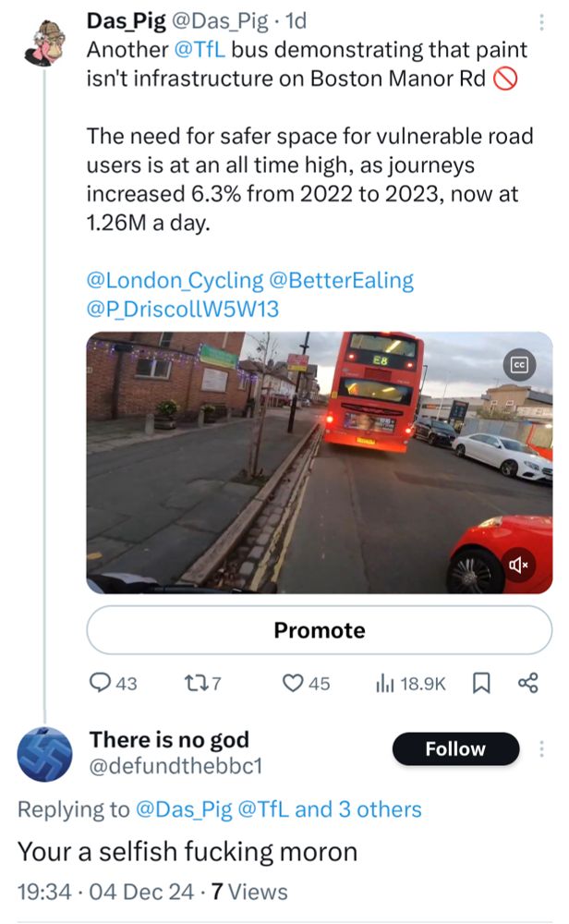View tweet analytics bar chart icon
The image size is (569, 924).
pos(385,683)
